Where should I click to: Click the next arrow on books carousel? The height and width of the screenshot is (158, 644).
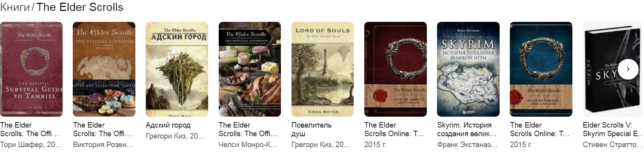point(628,69)
